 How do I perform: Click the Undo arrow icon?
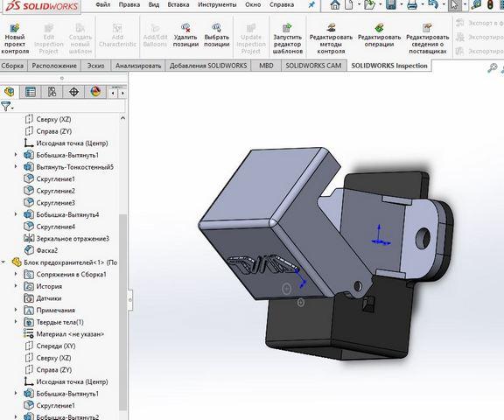433,4
